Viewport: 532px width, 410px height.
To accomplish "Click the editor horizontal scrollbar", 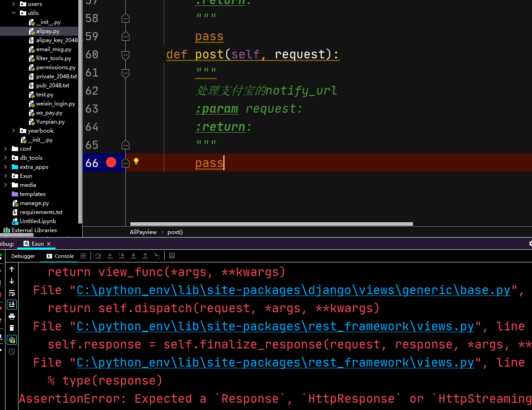I will pyautogui.click(x=271, y=224).
